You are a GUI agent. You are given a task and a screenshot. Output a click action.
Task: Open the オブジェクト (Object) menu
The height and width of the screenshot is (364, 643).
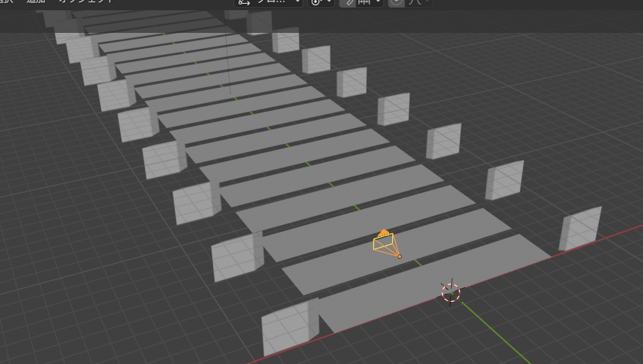click(86, 2)
